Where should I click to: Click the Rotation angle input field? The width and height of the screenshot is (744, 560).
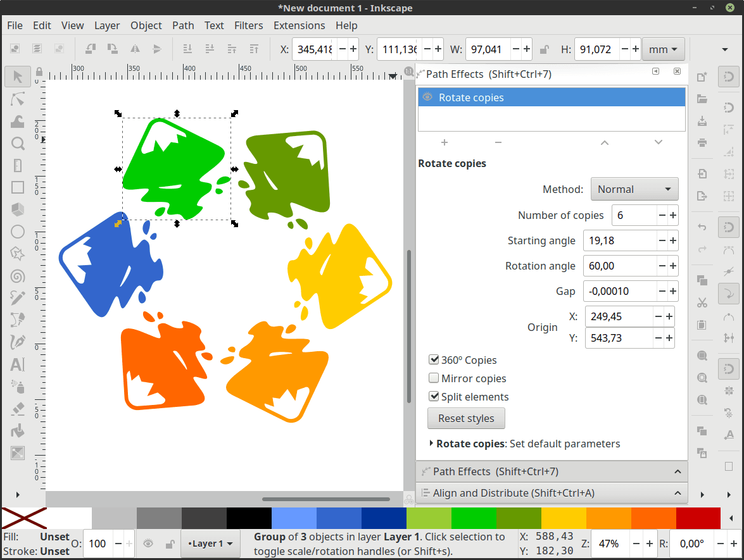(619, 266)
